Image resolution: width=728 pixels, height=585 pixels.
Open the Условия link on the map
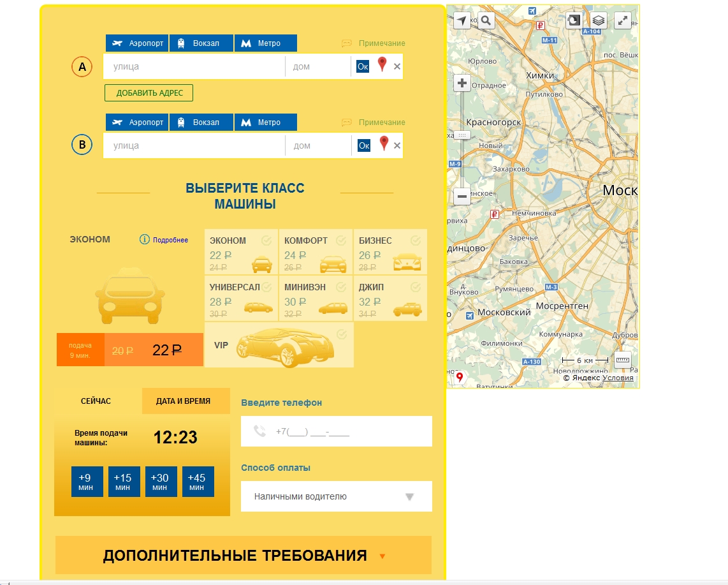[x=618, y=378]
